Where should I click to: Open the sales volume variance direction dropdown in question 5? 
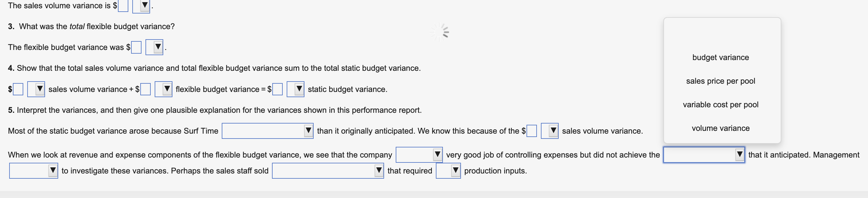tap(552, 131)
